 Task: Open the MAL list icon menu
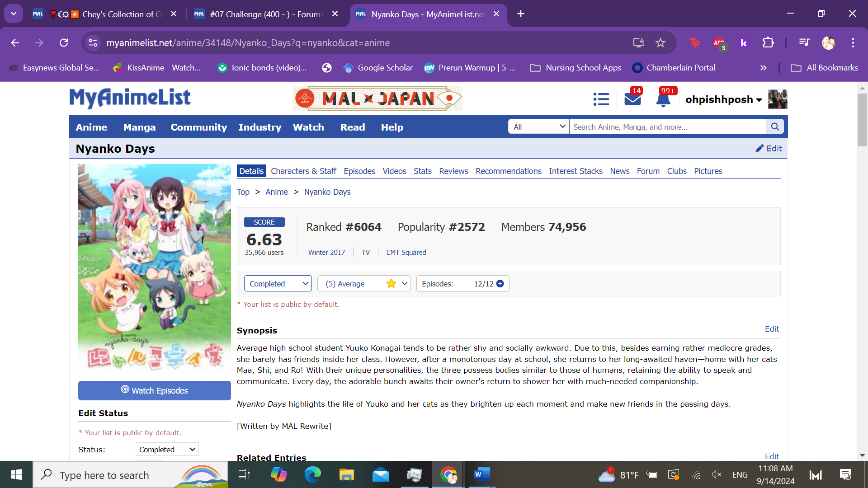(x=601, y=99)
